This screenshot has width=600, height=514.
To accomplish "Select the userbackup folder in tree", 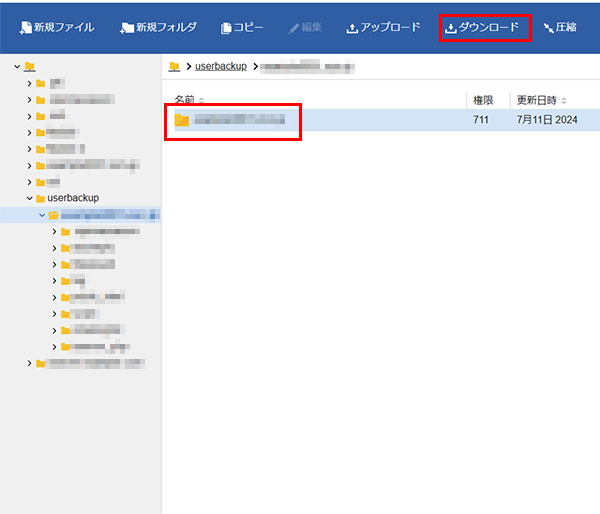I will click(x=73, y=198).
